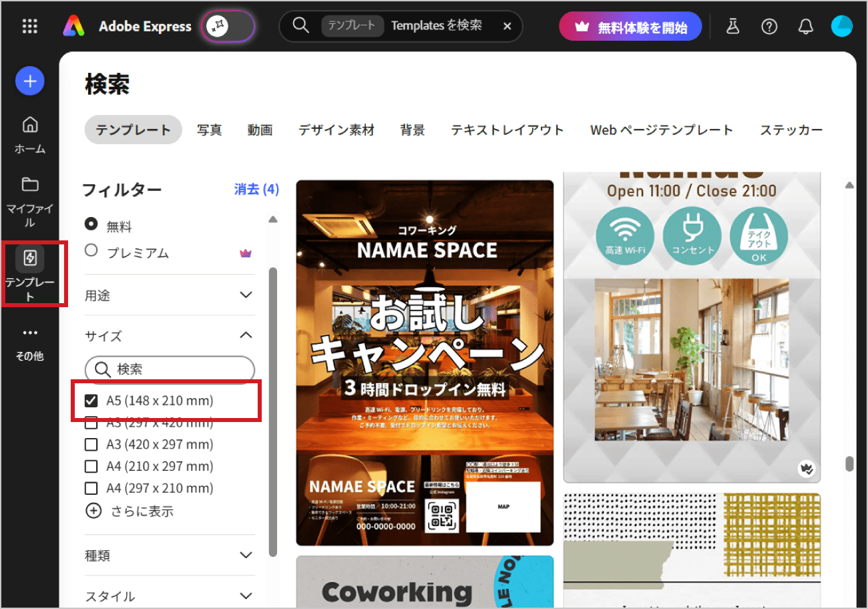Open the help question mark icon

769,26
